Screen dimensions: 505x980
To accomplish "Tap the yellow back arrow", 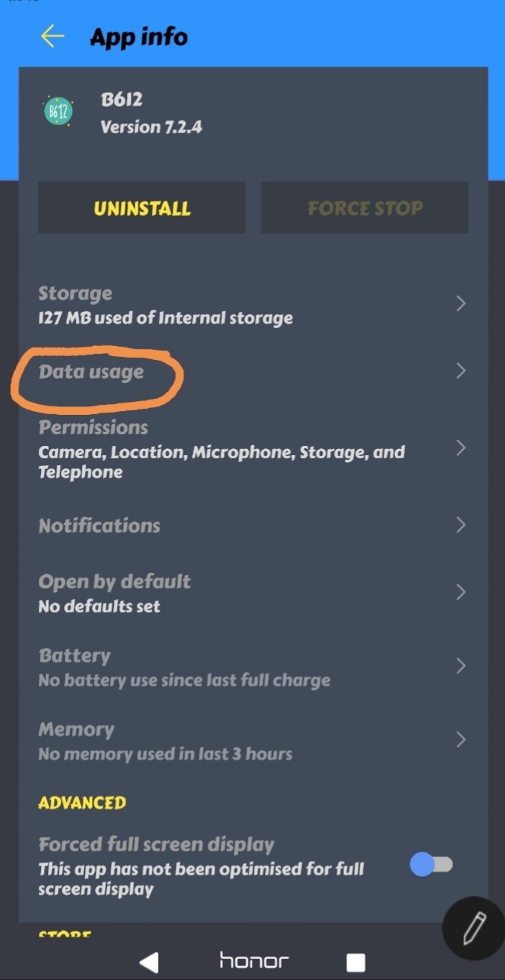I will click(51, 36).
